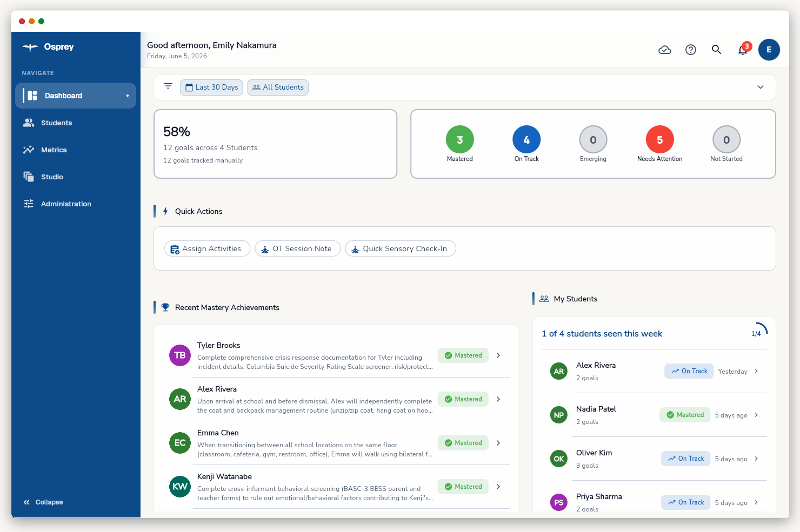800x532 pixels.
Task: Click the AR avatar in My Students
Action: pos(559,371)
